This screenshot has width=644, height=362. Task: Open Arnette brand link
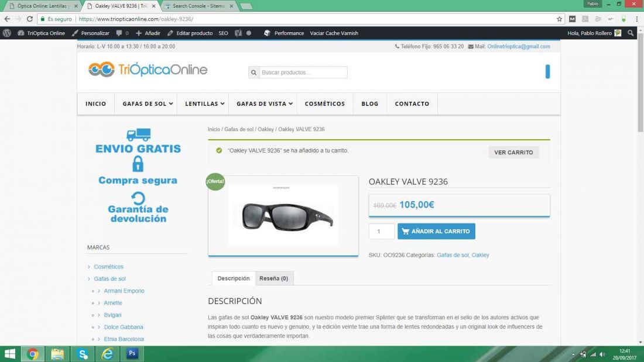113,303
